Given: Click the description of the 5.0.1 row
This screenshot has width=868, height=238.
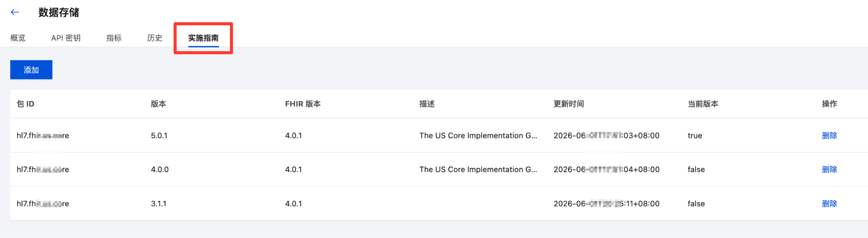Looking at the screenshot, I should [x=478, y=136].
